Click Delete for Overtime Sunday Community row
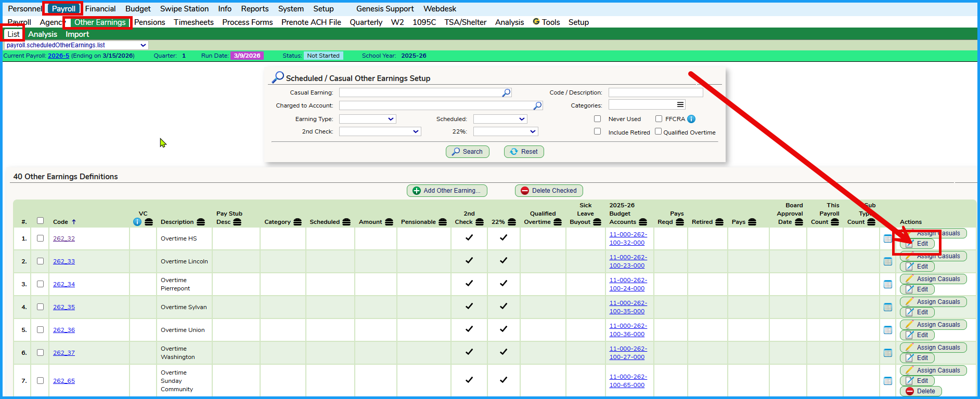980x399 pixels. click(921, 391)
